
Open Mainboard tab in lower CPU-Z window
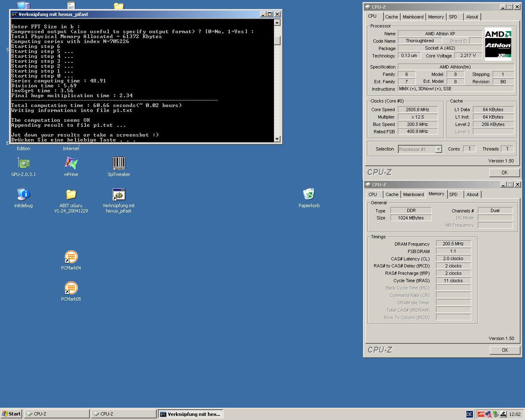413,194
